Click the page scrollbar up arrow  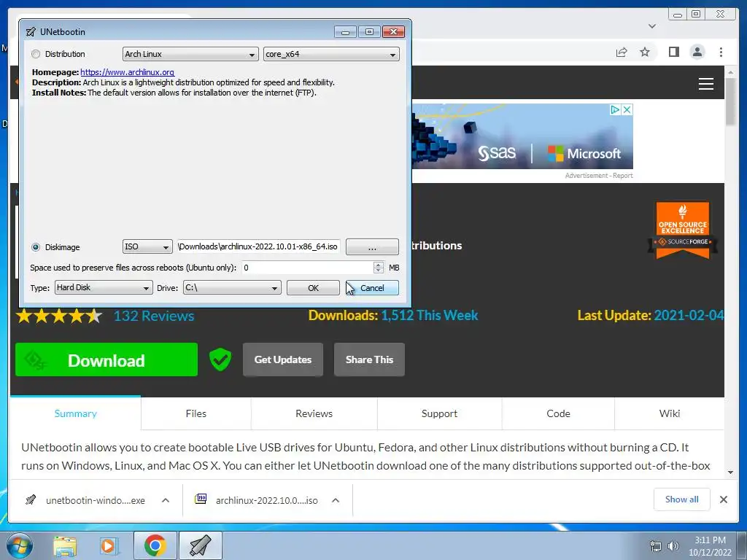(x=730, y=72)
